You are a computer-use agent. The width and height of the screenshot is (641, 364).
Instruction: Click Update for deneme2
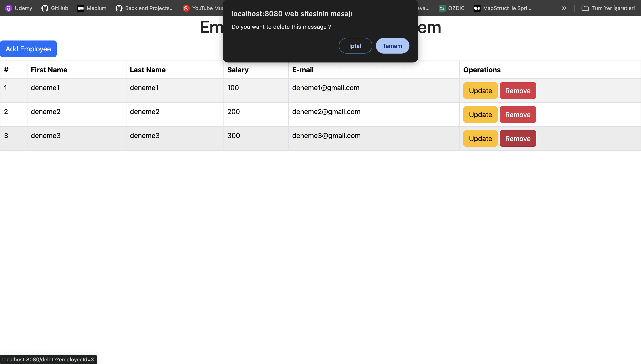click(x=480, y=115)
